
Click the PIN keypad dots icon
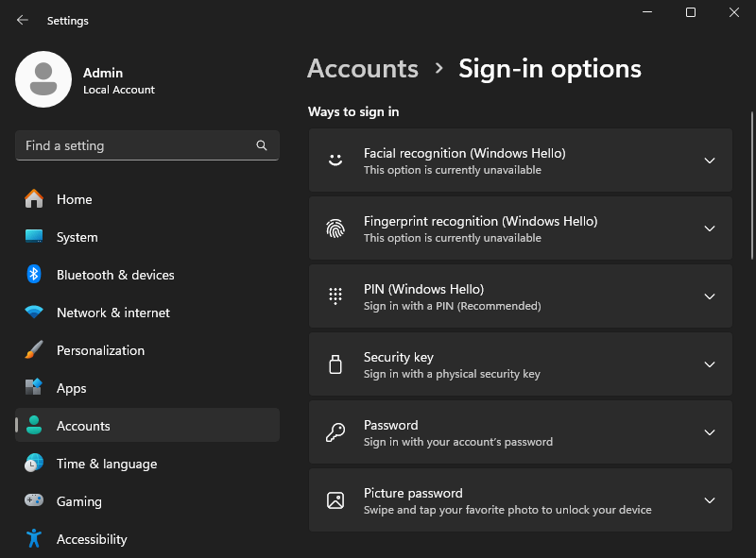tap(335, 296)
